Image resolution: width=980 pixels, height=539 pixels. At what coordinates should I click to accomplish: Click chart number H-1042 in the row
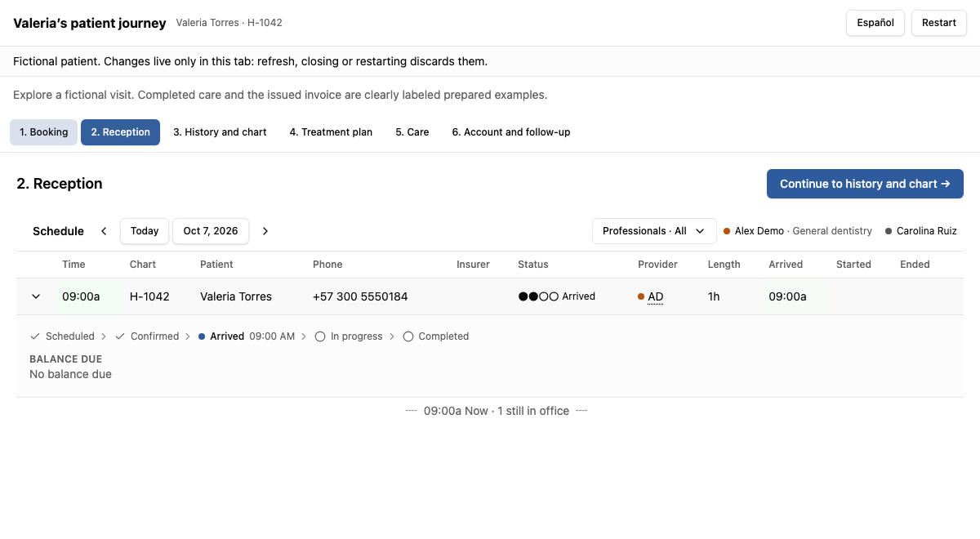pyautogui.click(x=149, y=296)
